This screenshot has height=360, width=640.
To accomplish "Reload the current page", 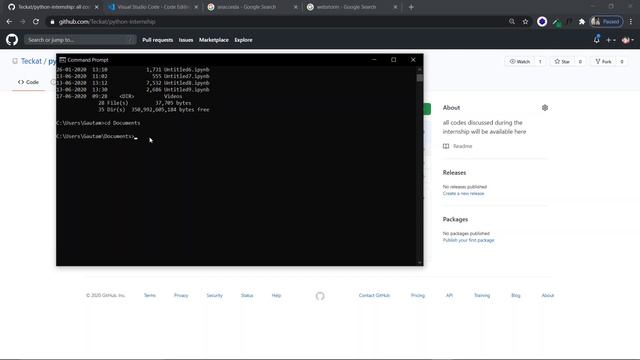I will point(36,22).
